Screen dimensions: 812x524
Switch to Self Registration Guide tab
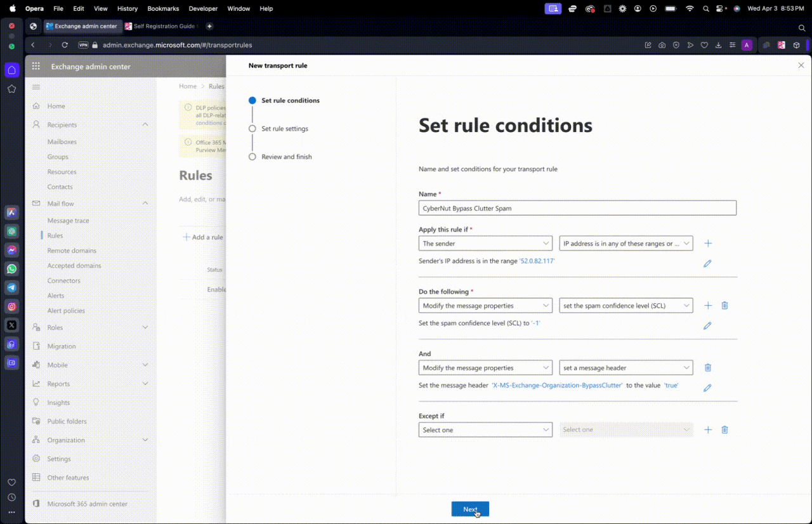click(162, 26)
